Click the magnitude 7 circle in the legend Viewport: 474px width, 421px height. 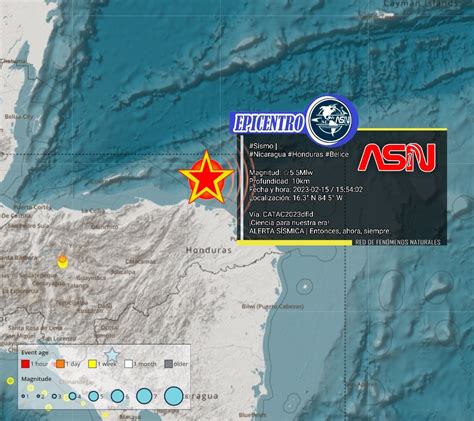point(144,396)
